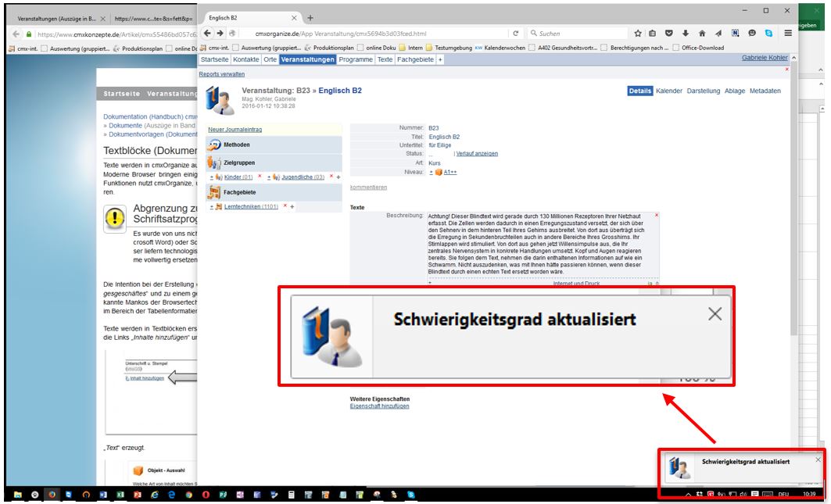
Task: Click plus tab after Fachgebiete in navigation
Action: click(x=440, y=59)
